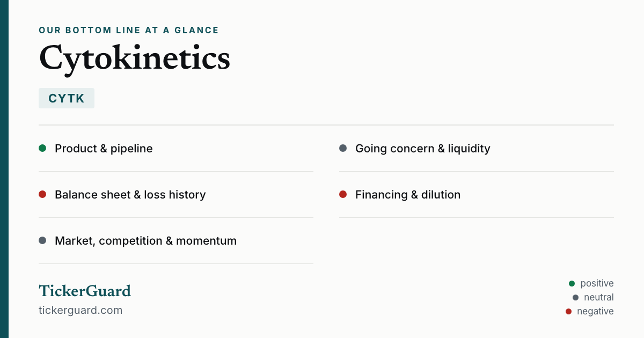This screenshot has height=338, width=644.
Task: Click the green dot beside Product & pipeline
Action: pos(42,148)
